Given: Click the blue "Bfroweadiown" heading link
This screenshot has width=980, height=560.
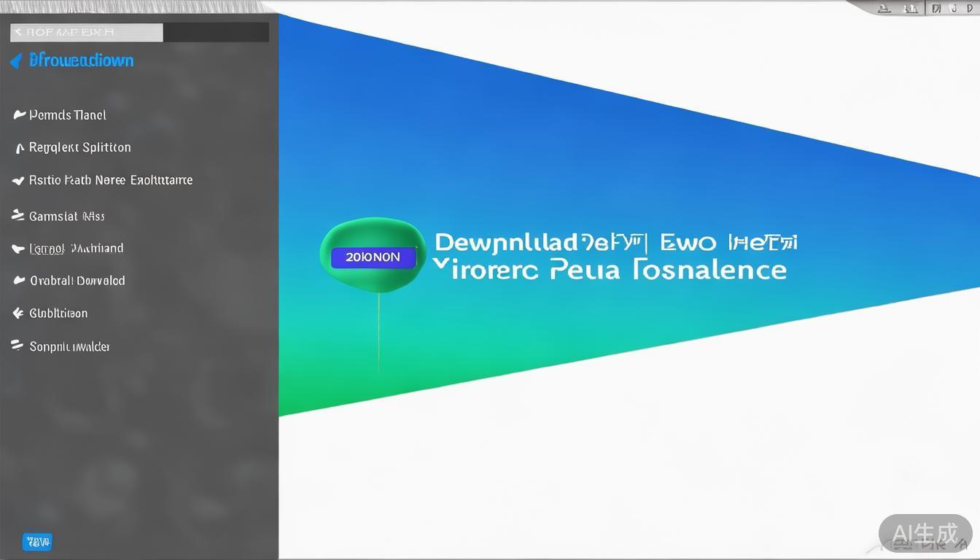Looking at the screenshot, I should point(81,61).
